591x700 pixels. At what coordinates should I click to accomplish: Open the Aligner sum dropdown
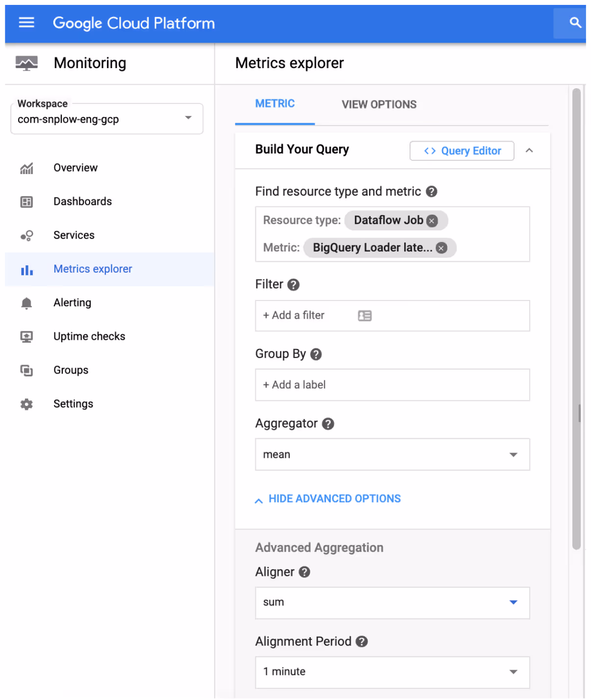tap(392, 602)
